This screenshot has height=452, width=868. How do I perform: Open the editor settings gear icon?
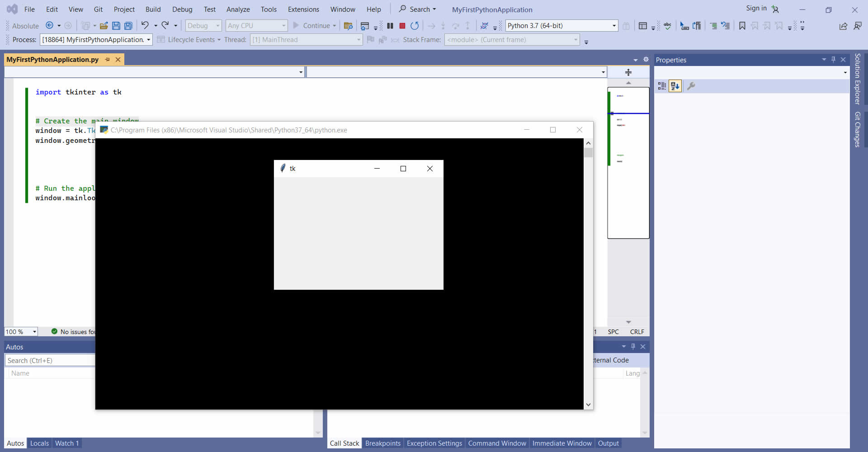(646, 60)
